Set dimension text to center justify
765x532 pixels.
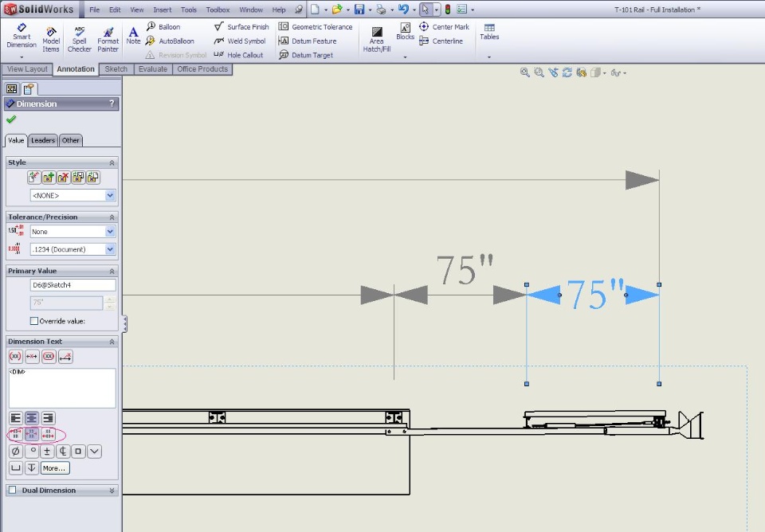pyautogui.click(x=32, y=418)
